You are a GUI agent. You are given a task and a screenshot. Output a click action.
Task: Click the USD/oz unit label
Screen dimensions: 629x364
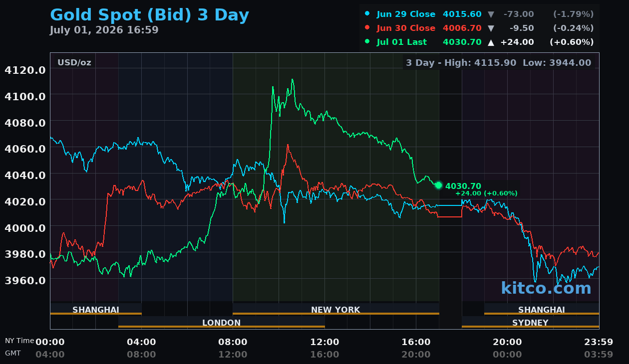pyautogui.click(x=74, y=63)
